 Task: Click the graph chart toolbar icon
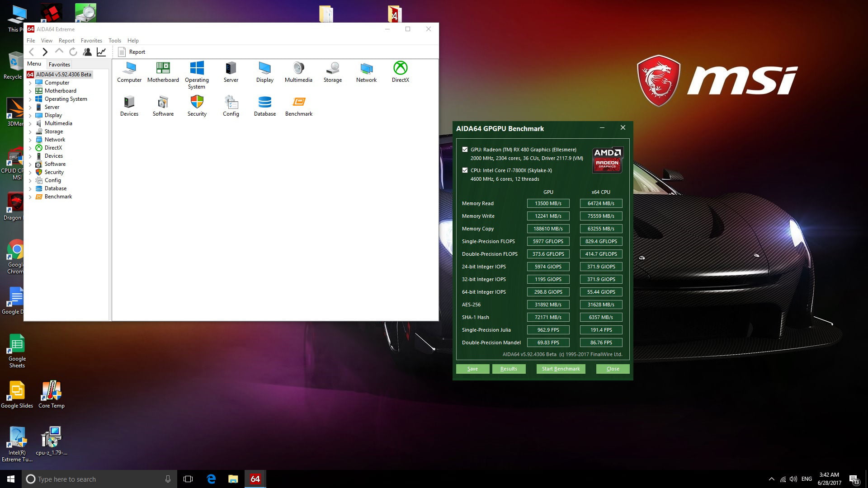click(101, 52)
